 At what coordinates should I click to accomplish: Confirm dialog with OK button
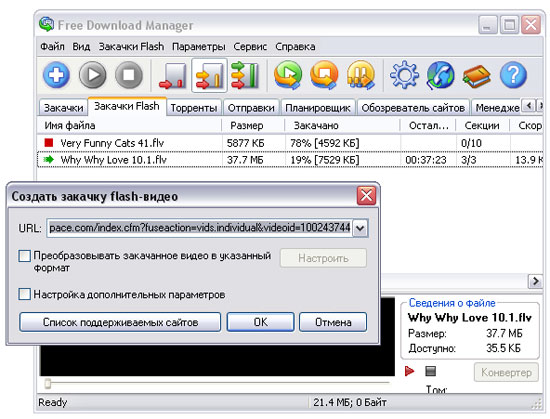[x=260, y=322]
